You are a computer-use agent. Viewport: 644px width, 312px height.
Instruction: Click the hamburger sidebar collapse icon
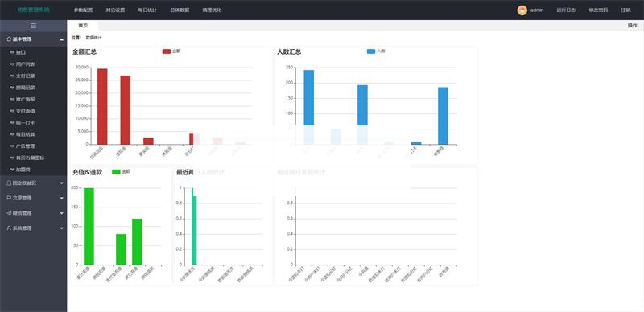pos(33,26)
